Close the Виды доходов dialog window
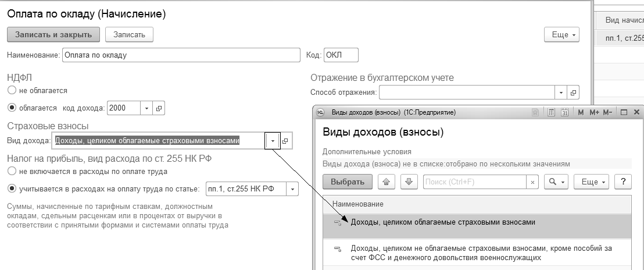644x270 pixels. 637,112
